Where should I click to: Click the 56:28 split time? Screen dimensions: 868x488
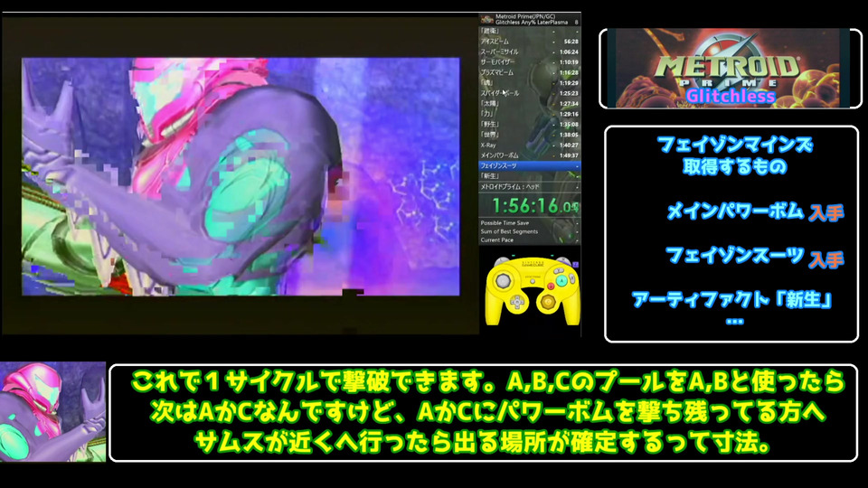pyautogui.click(x=571, y=42)
